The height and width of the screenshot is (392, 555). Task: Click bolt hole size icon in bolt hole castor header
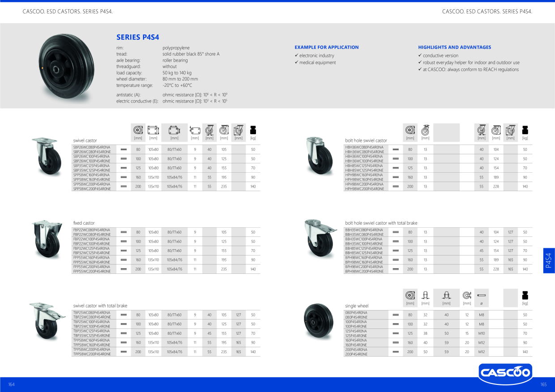point(425,130)
